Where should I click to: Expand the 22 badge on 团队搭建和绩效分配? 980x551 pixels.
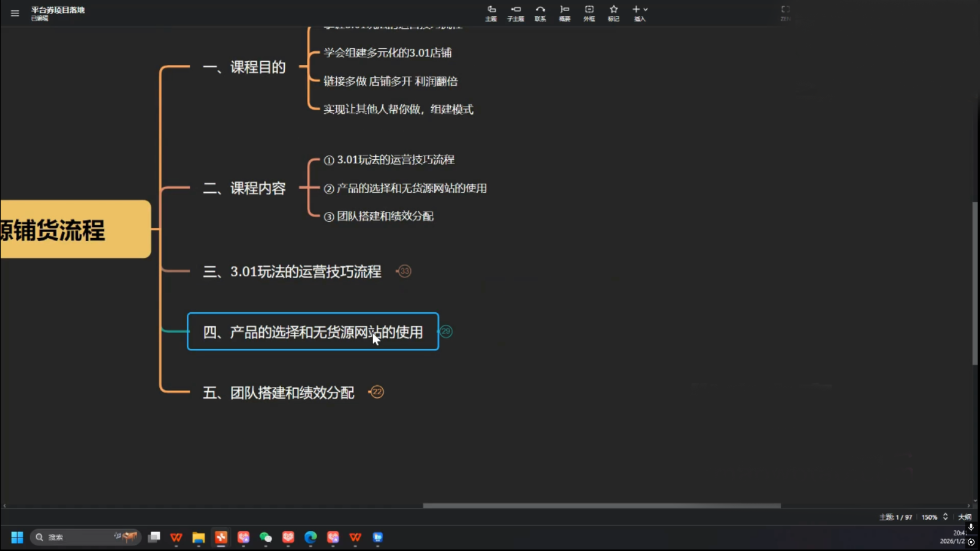pyautogui.click(x=377, y=392)
